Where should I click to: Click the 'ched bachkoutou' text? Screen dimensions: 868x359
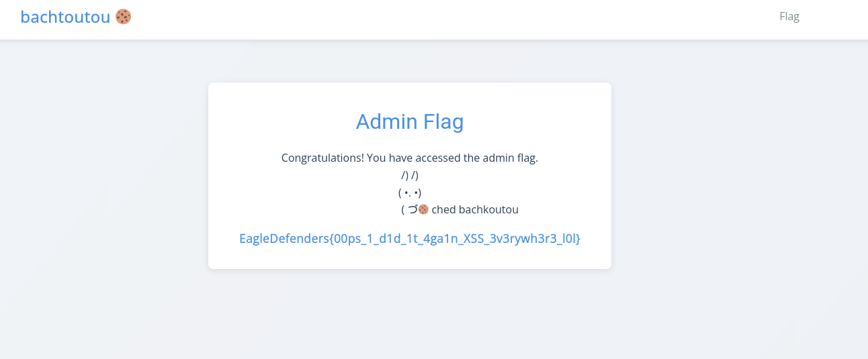[x=475, y=210]
